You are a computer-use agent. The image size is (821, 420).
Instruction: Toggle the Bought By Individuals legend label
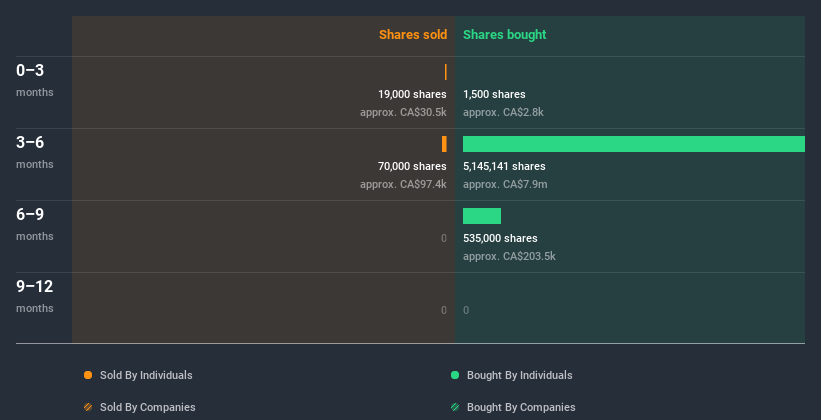point(519,375)
